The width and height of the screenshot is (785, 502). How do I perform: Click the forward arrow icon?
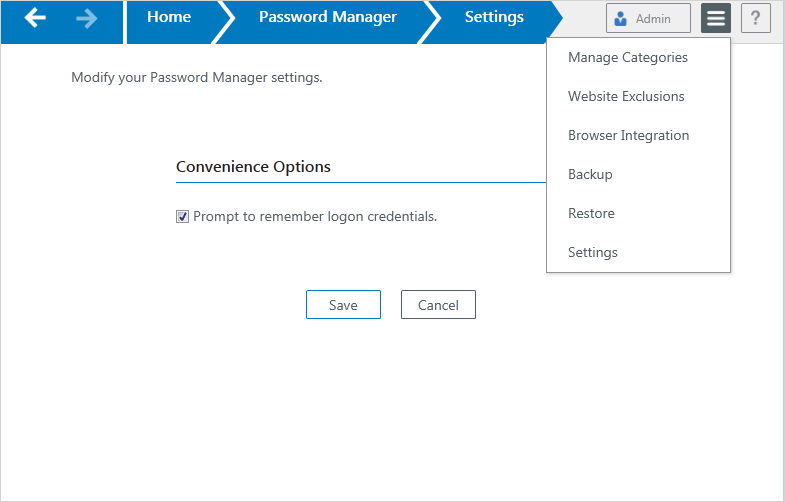click(87, 18)
